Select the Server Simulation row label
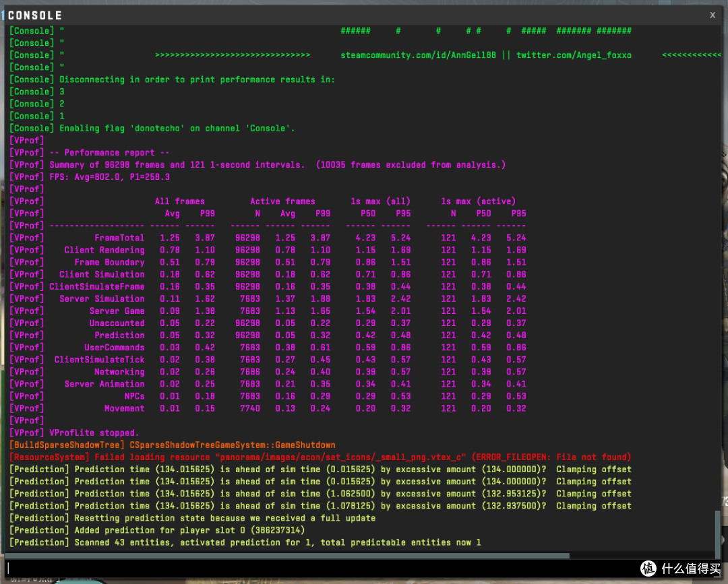The image size is (728, 584). point(102,298)
